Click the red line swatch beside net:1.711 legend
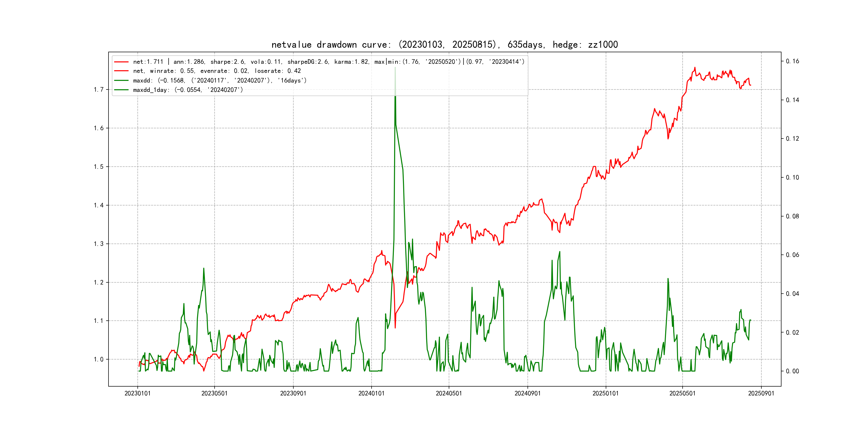This screenshot has height=434, width=868. (x=121, y=62)
